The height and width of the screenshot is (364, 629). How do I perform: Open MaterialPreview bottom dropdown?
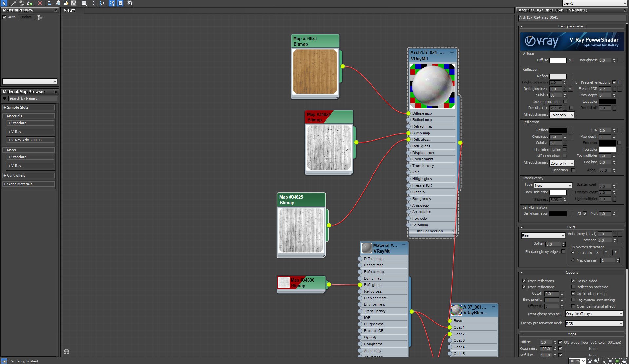coord(30,81)
